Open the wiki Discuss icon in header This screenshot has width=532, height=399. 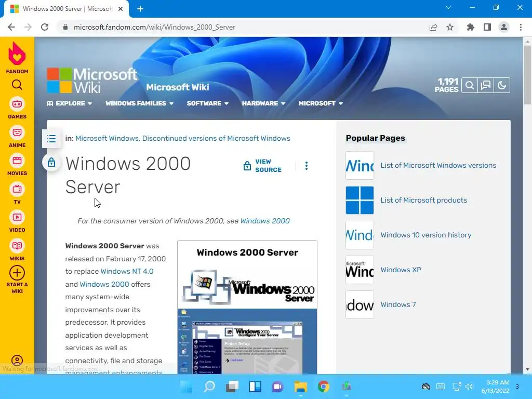pos(486,85)
